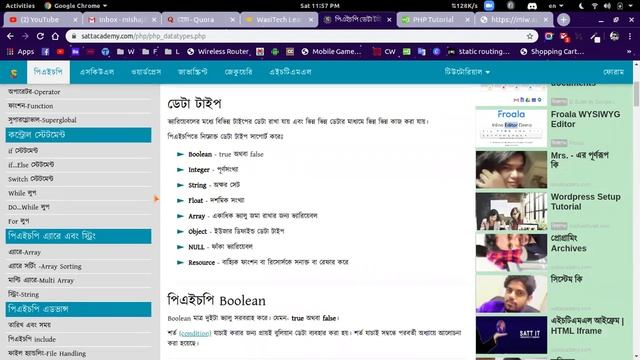The image size is (640, 360).
Task: Open the HTML Iframe video thumbnail
Action: 511,335
